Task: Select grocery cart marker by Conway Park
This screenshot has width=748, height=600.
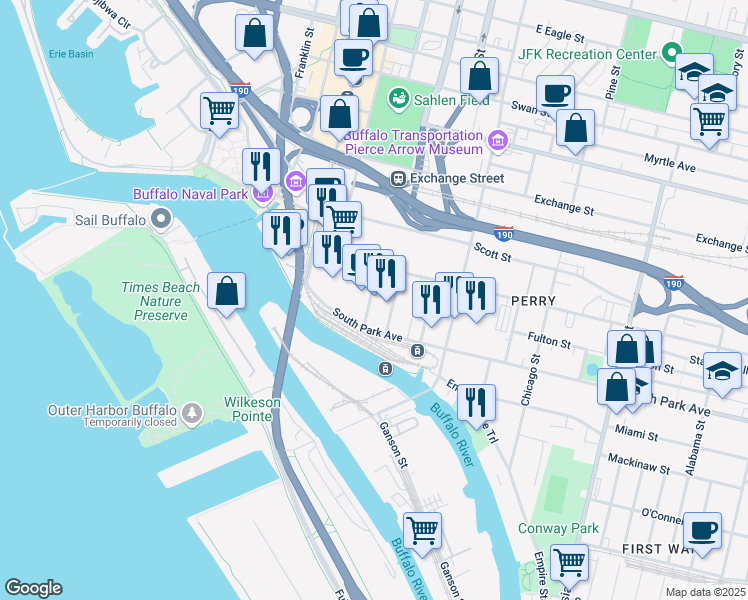Action: tap(569, 567)
